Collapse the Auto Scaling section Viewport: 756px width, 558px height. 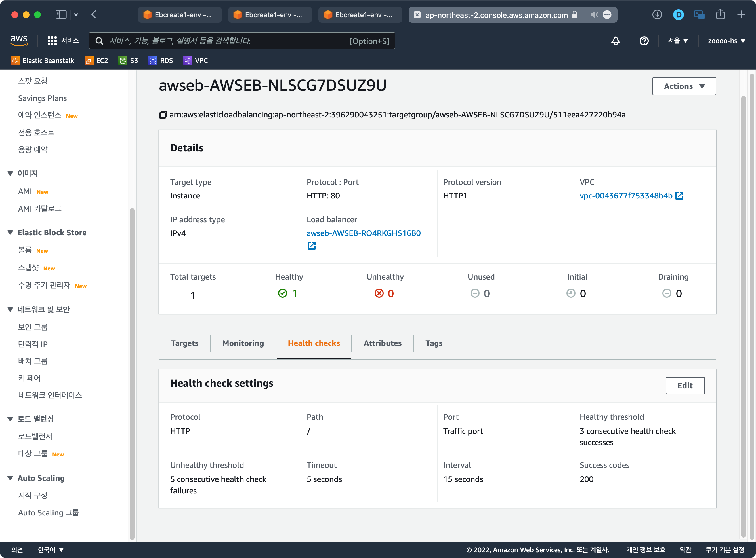(10, 478)
